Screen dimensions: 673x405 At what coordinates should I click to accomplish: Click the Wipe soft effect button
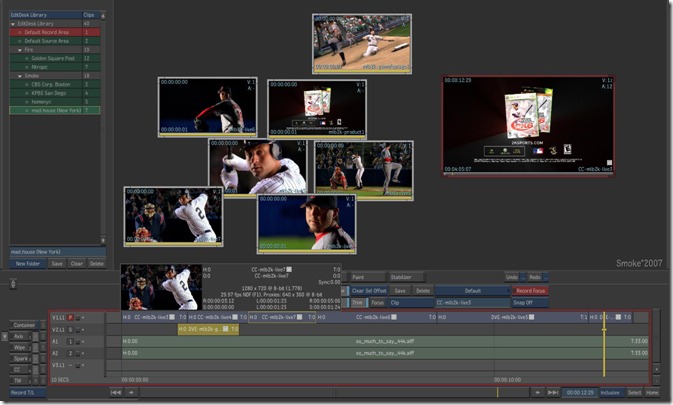click(19, 347)
